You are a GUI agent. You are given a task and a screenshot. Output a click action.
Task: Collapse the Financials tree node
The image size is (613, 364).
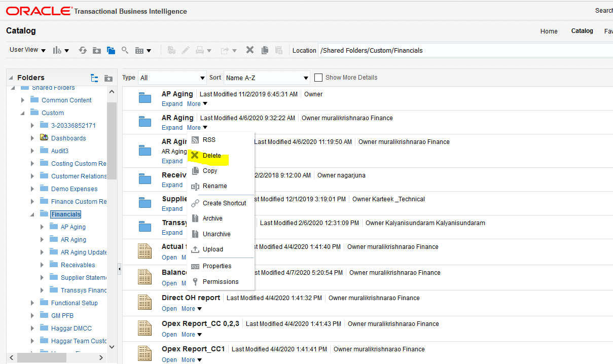click(x=32, y=214)
